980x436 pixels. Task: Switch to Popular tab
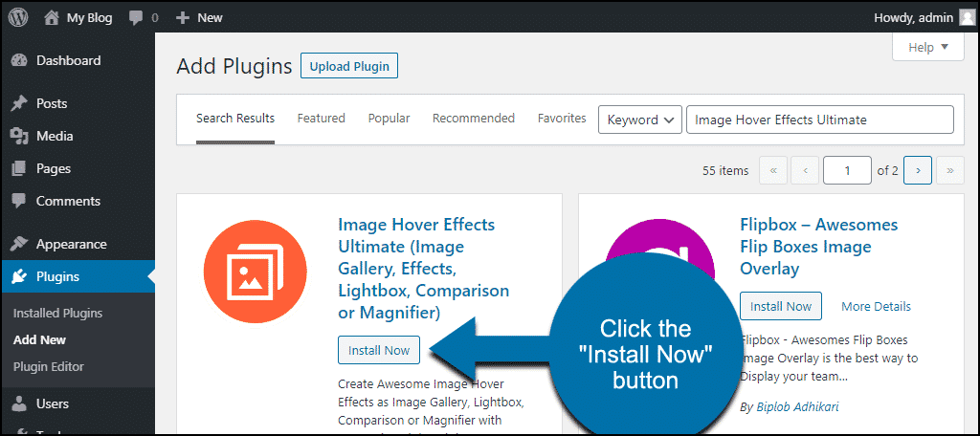389,119
